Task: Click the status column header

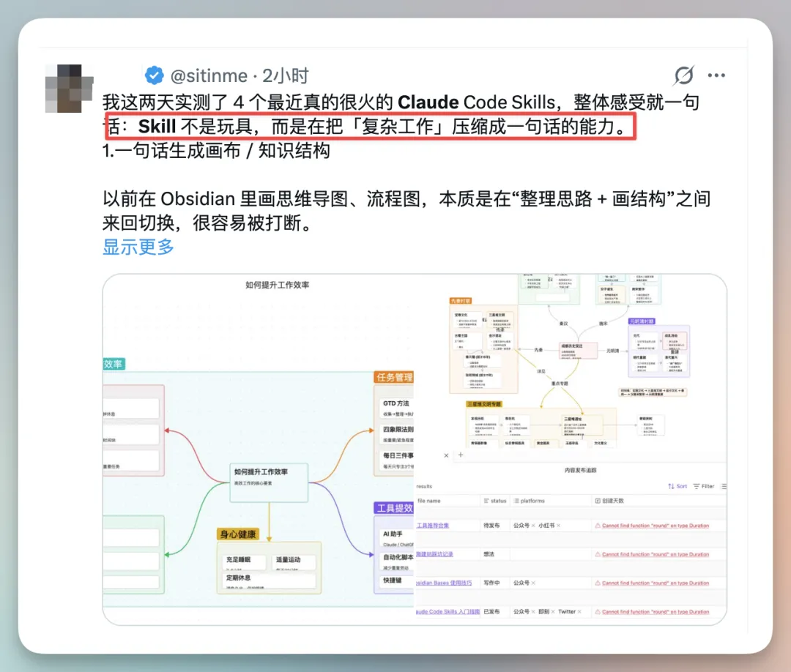Action: [495, 501]
